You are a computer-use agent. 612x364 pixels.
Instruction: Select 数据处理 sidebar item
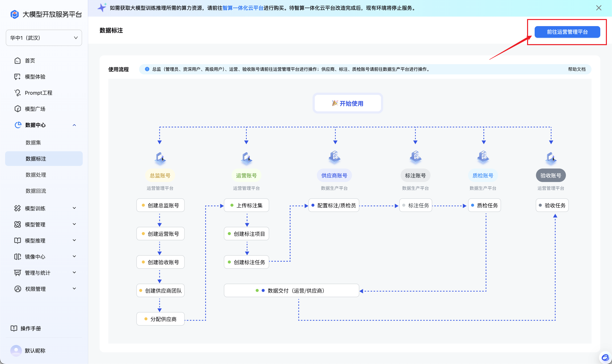36,175
